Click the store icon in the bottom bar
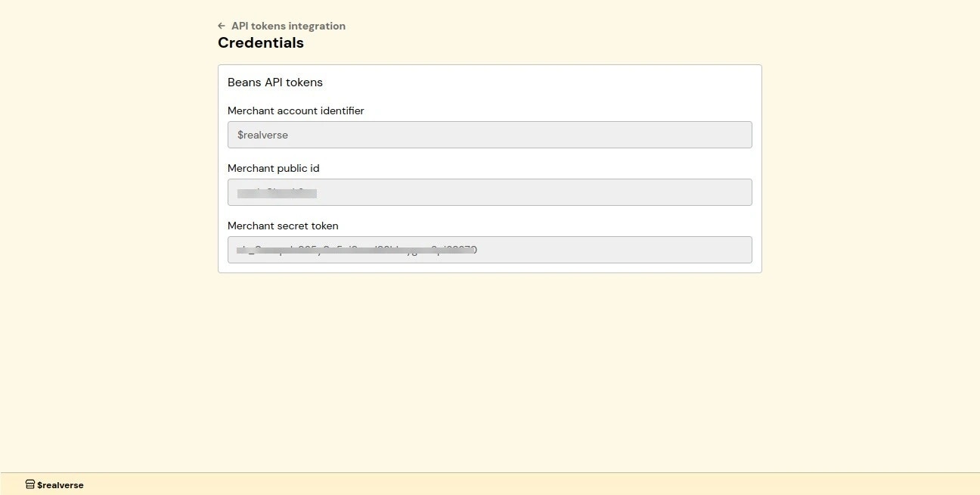 [x=30, y=484]
